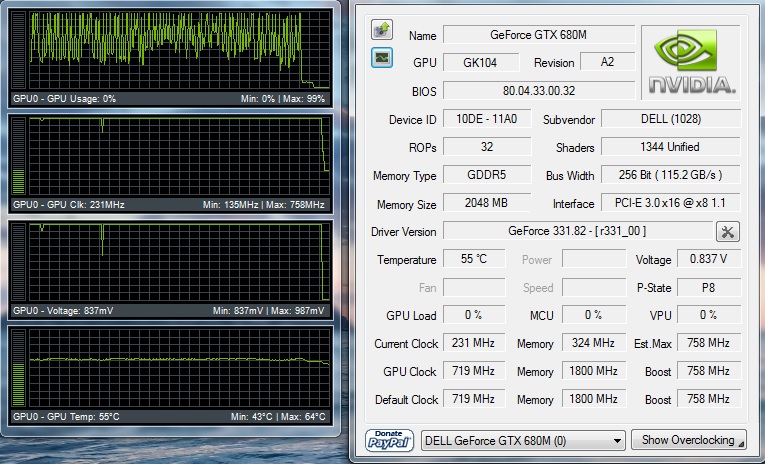Screen dimensions: 765x464
Task: Click the GPU Usage level meter bar
Action: (19, 50)
